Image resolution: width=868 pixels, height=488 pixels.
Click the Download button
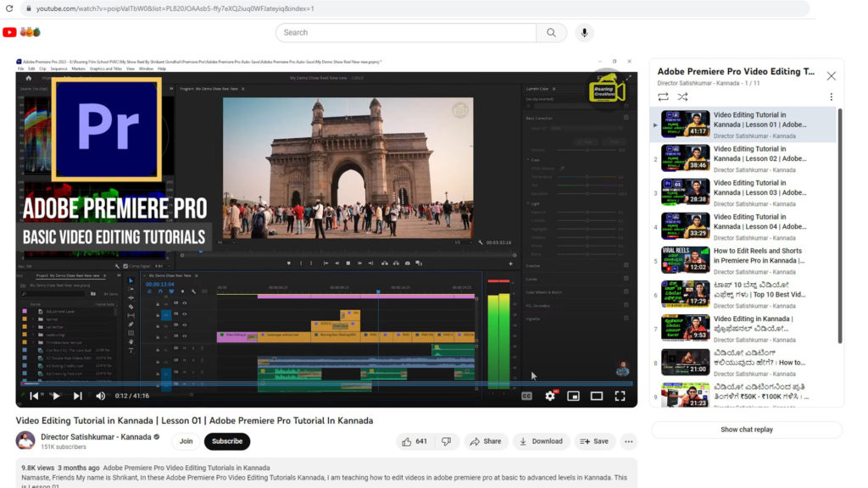point(541,441)
